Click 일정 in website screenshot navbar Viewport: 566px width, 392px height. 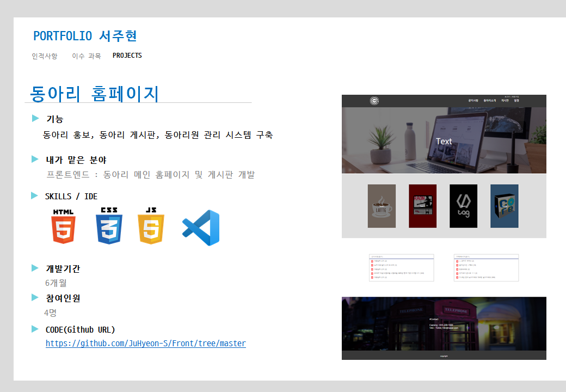coord(516,100)
